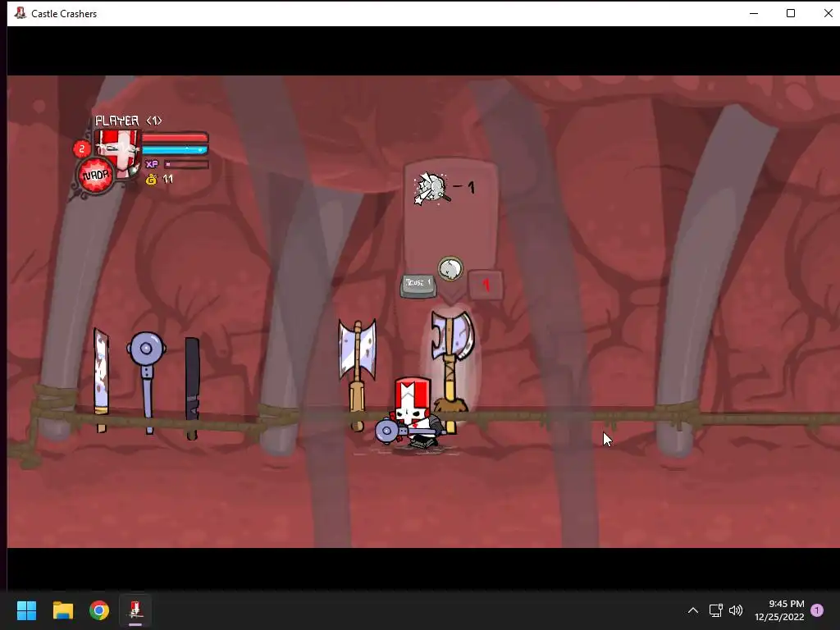Viewport: 840px width, 630px height.
Task: Open the network status tray icon
Action: point(715,610)
